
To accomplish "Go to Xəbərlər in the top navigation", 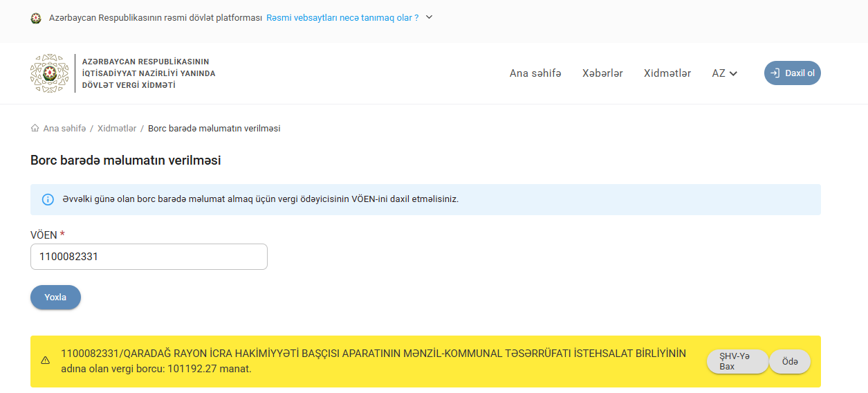I will click(x=602, y=73).
